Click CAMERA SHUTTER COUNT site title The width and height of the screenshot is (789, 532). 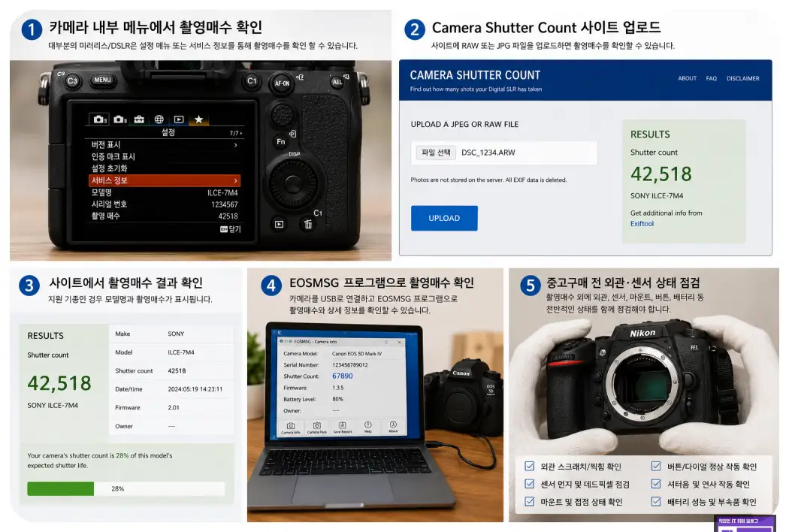point(474,75)
